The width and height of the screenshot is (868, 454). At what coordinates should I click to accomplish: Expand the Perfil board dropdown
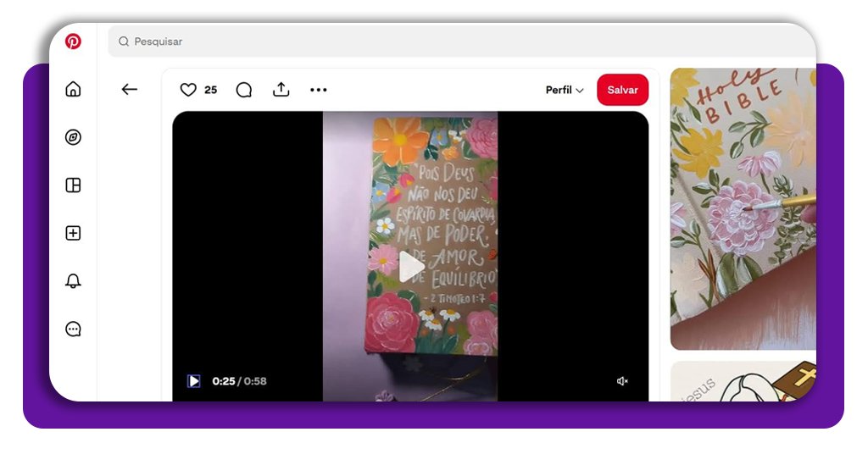pyautogui.click(x=565, y=90)
